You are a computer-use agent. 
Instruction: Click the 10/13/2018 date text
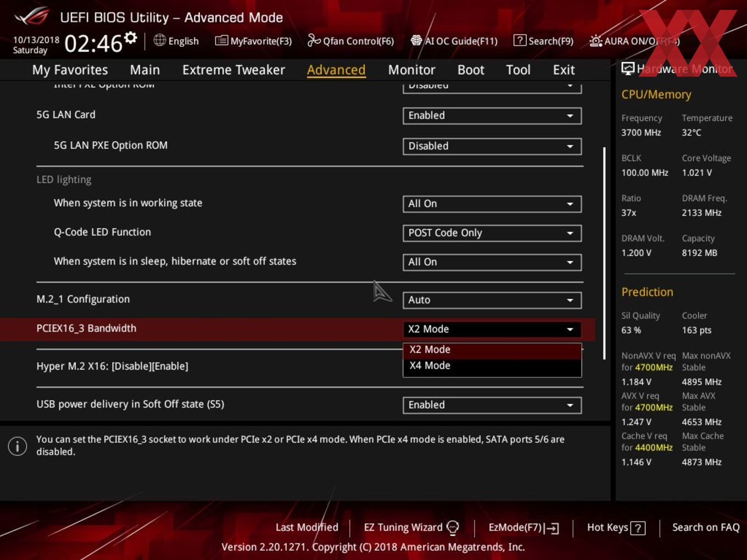[x=36, y=40]
